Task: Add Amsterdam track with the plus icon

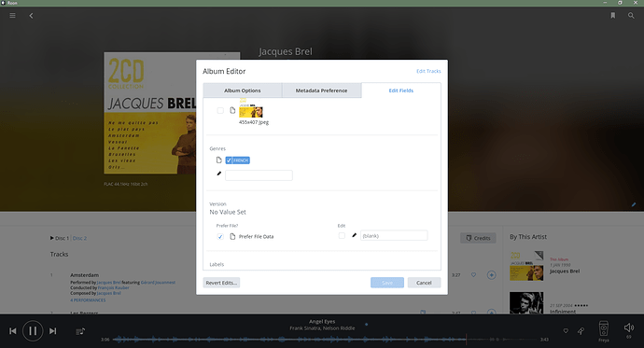Action: point(491,275)
